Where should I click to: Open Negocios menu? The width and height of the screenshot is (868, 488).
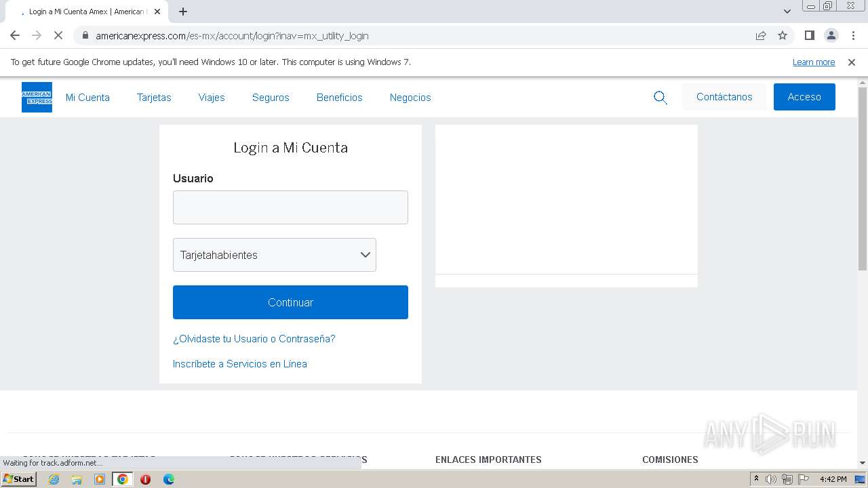pos(410,98)
